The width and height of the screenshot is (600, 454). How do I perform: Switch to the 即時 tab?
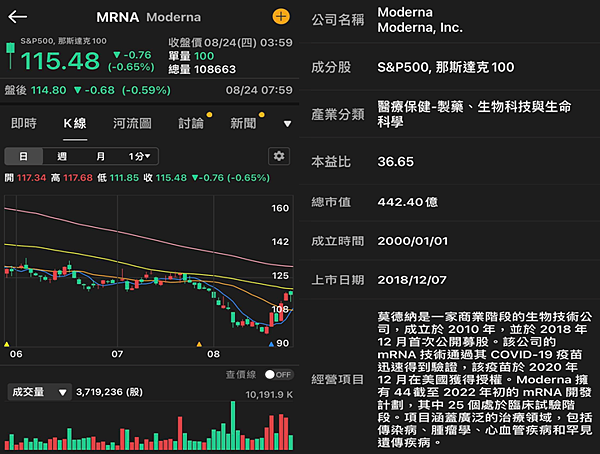(x=24, y=123)
